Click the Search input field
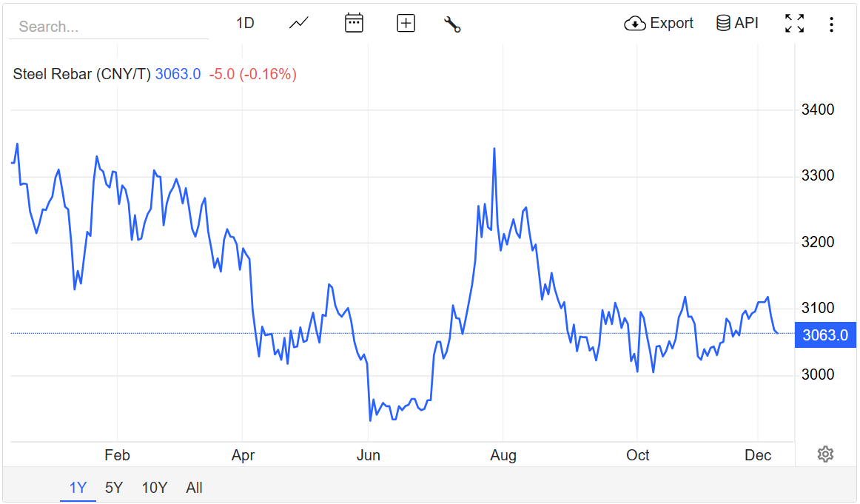This screenshot has width=860, height=504. point(109,27)
